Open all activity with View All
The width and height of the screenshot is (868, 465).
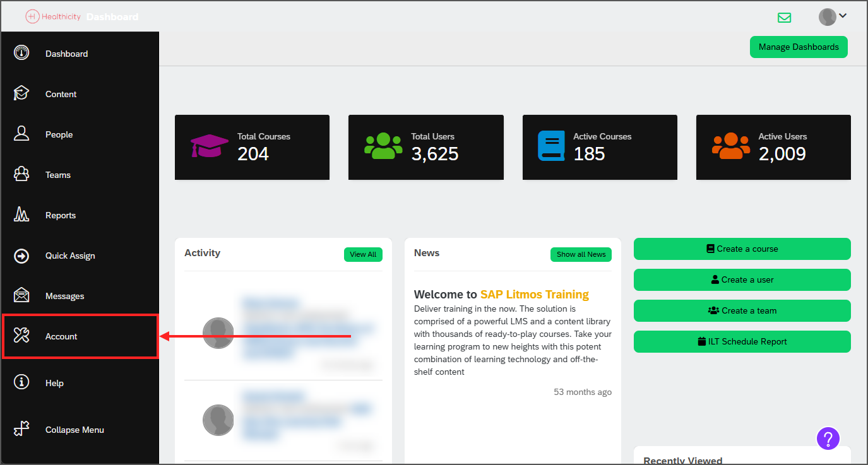click(363, 254)
